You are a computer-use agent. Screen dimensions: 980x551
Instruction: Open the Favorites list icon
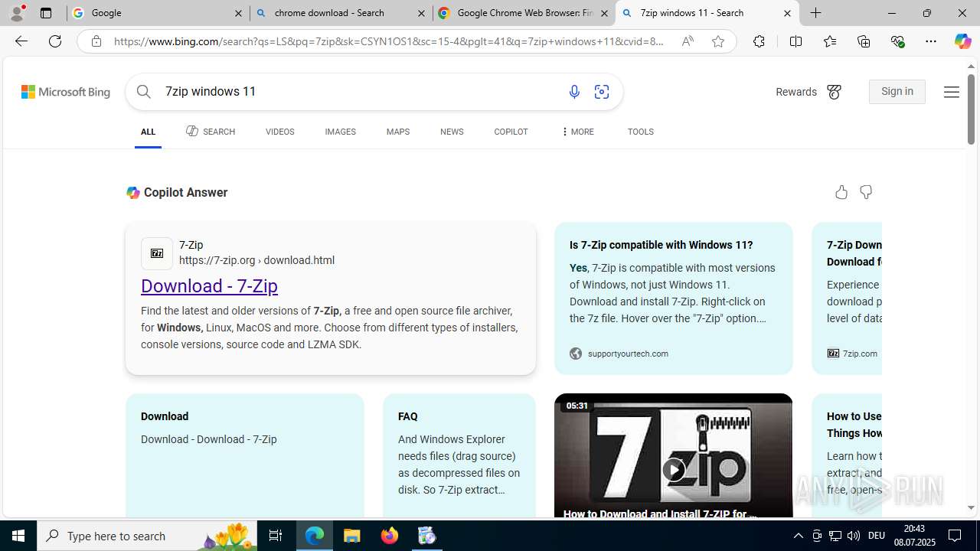830,41
